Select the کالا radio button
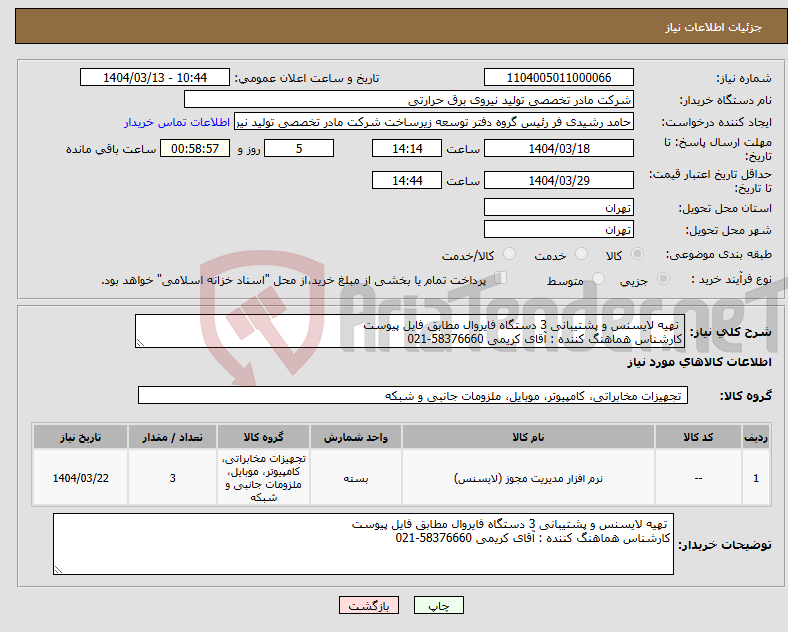Screen dimensions: 788x632 coord(637,254)
